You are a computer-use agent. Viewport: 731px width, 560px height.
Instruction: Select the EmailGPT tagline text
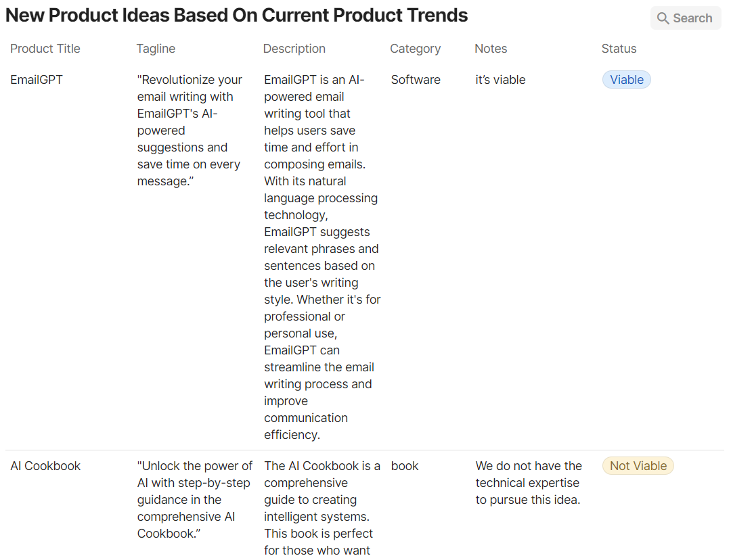click(x=189, y=131)
